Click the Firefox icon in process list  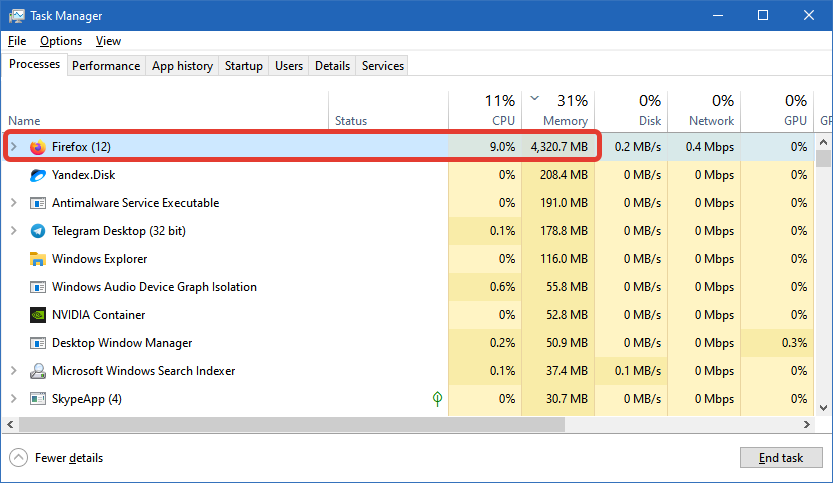[x=38, y=147]
